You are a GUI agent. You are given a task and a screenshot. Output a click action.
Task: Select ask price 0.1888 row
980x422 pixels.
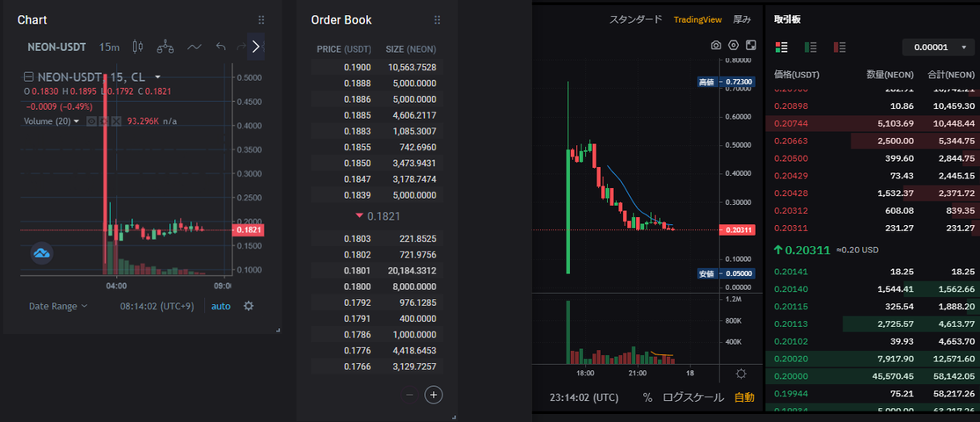[377, 83]
